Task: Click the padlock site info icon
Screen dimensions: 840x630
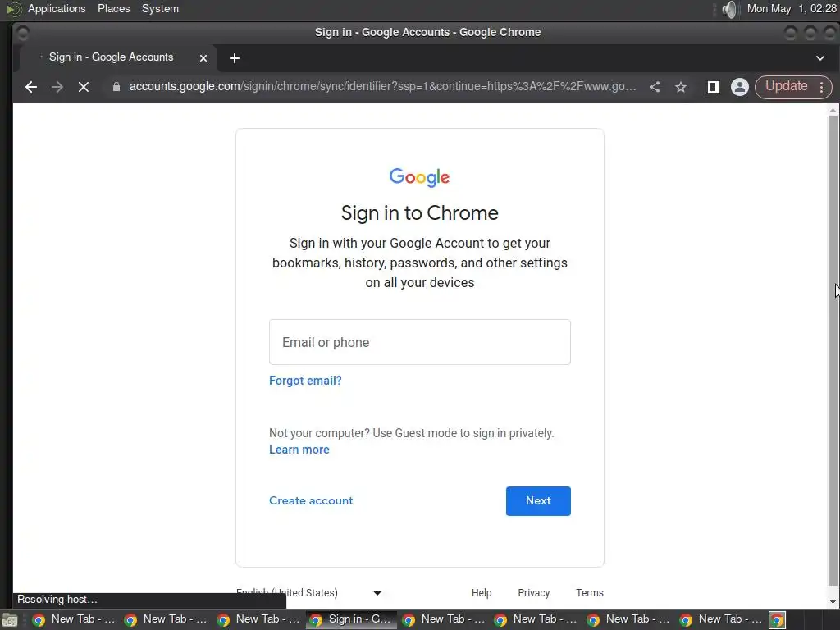Action: 116,87
